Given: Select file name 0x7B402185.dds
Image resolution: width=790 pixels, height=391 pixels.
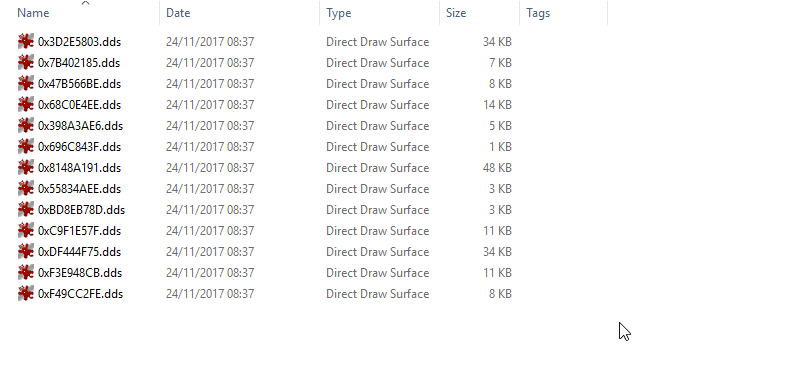Looking at the screenshot, I should point(79,63).
